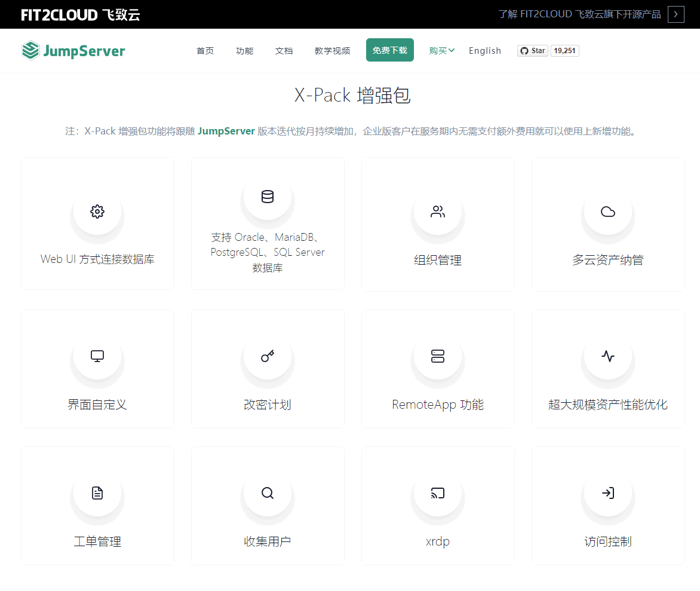Open the 文档 navigation item
This screenshot has width=700, height=591.
(284, 50)
